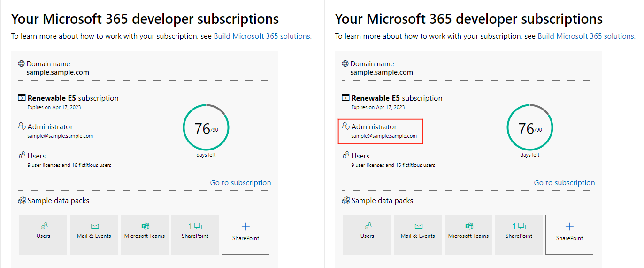Open the installed SharePoint tile, left panel
This screenshot has width=644, height=268.
195,235
